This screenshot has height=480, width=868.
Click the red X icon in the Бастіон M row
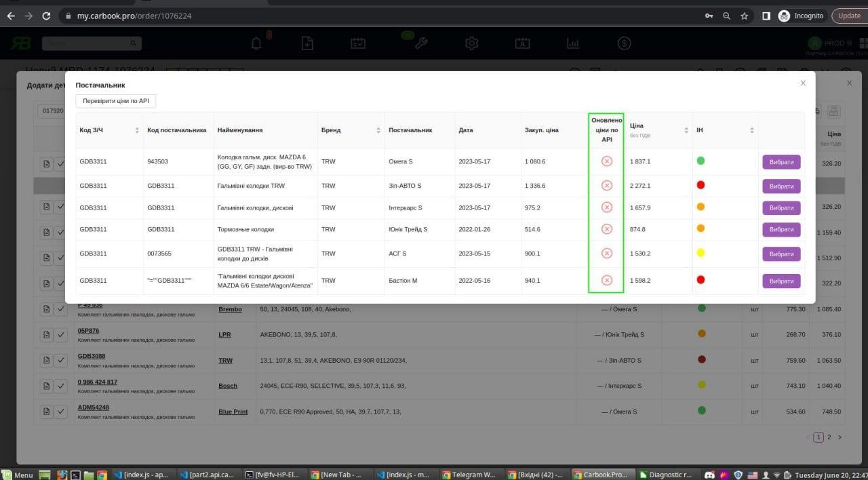[606, 280]
